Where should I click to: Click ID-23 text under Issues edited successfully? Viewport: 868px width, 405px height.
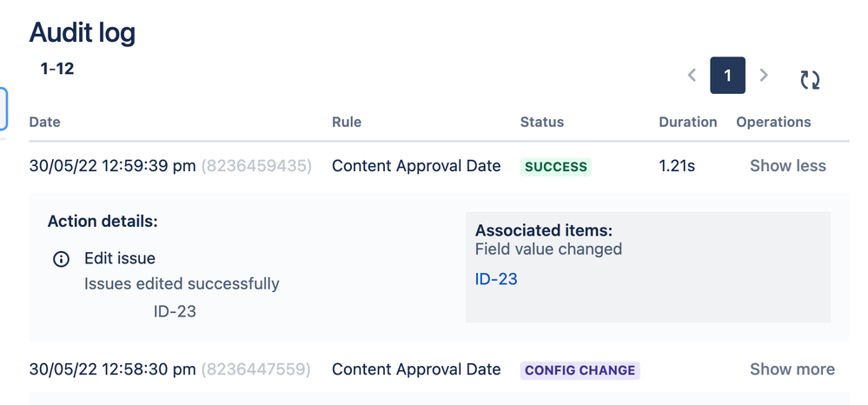coord(175,311)
